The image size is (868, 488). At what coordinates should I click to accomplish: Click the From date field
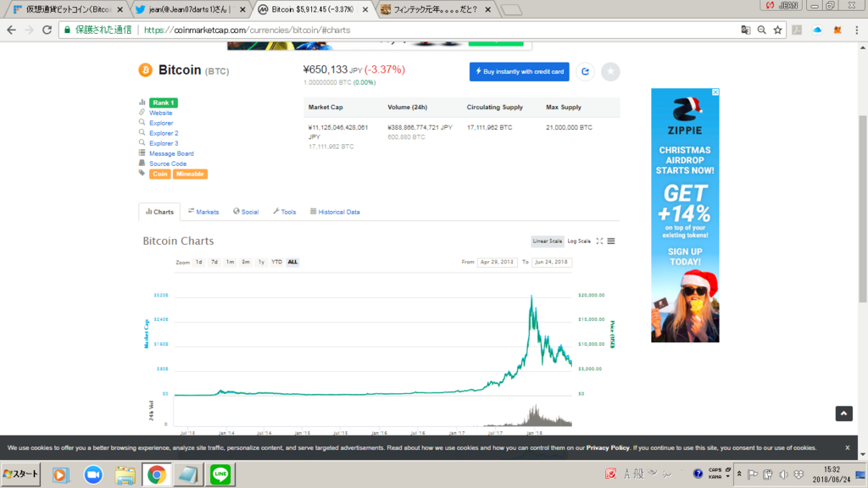(x=497, y=263)
